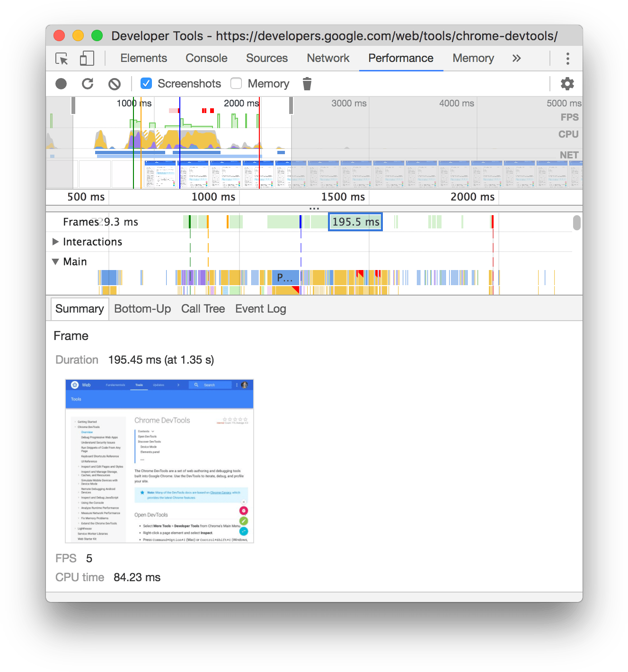
Task: Expand the Interactions track
Action: click(55, 242)
